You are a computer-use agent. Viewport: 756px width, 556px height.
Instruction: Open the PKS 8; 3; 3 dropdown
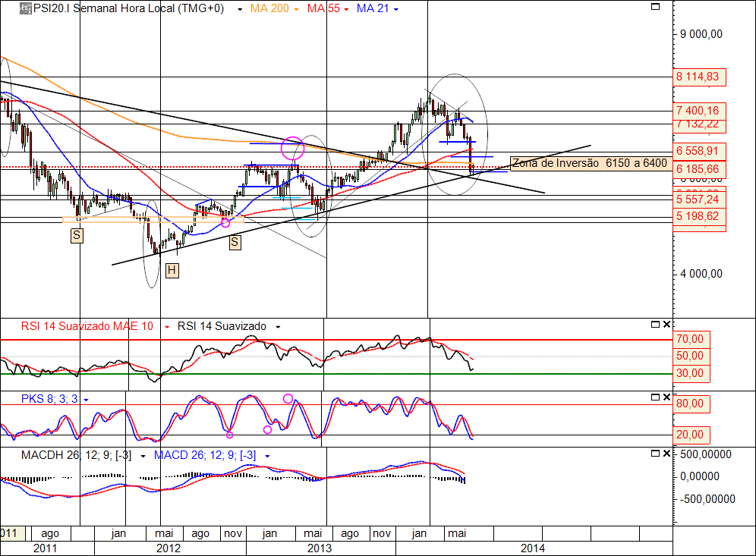(86, 400)
